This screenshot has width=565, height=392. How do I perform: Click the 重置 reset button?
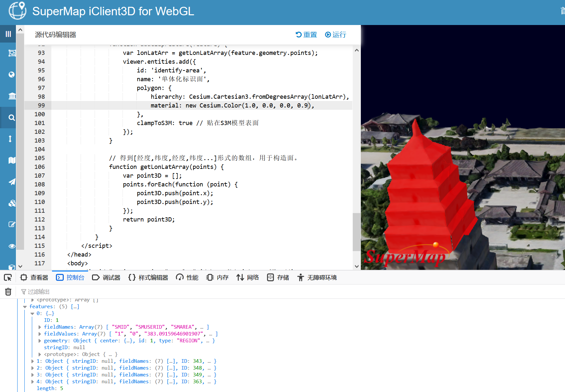point(306,35)
